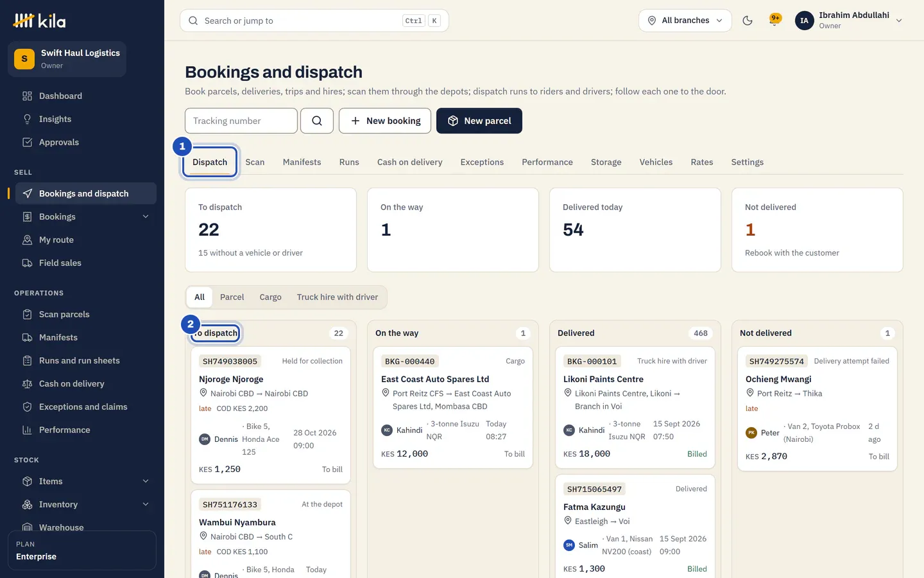Viewport: 924px width, 578px height.
Task: Open booking card SH749275574
Action: point(817,408)
